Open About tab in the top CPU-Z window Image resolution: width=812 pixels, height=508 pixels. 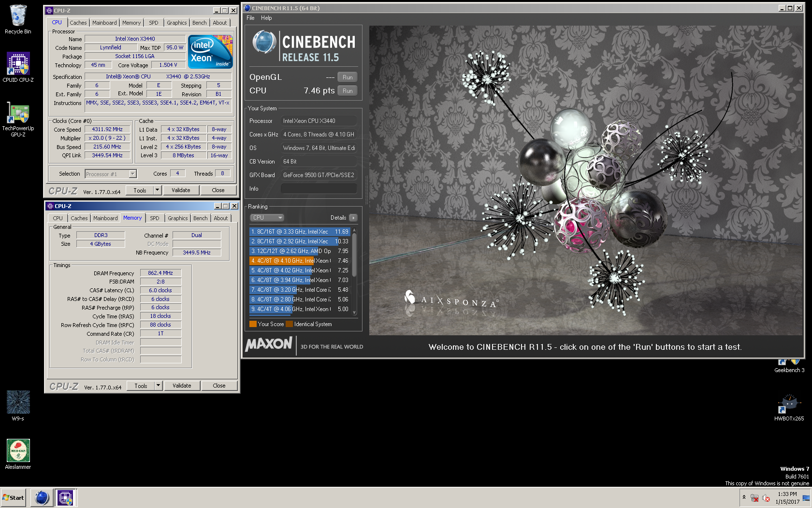[220, 23]
